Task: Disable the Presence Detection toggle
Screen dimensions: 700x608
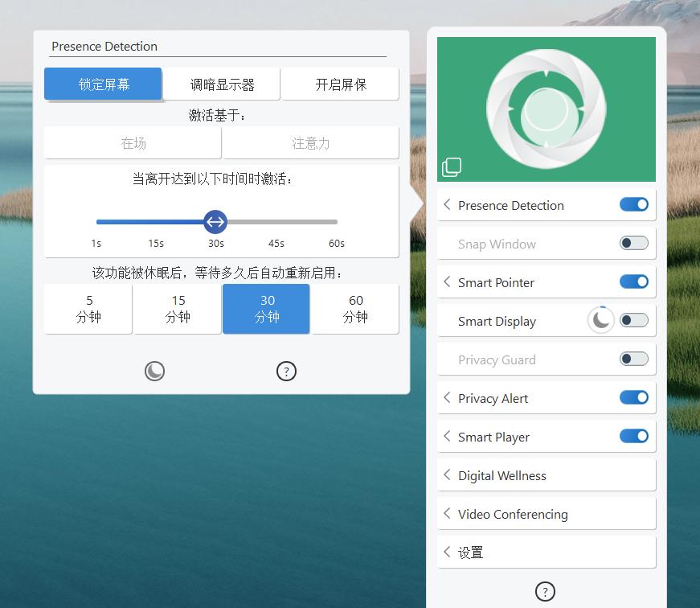Action: pos(634,204)
